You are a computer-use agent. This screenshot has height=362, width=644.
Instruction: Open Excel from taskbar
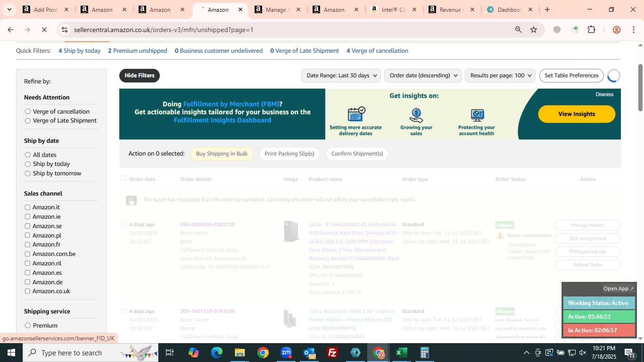click(402, 353)
